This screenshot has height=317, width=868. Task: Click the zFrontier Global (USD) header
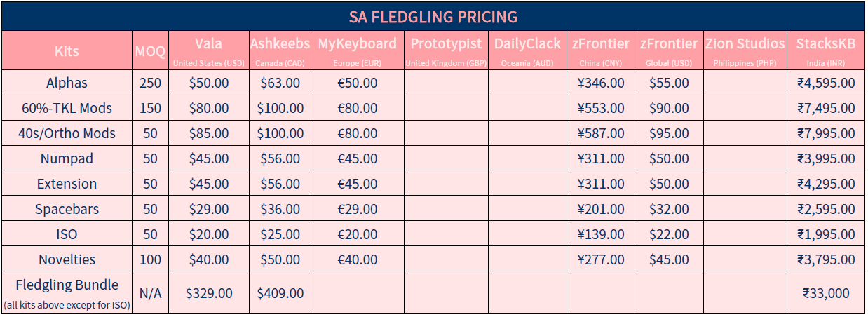click(x=668, y=50)
